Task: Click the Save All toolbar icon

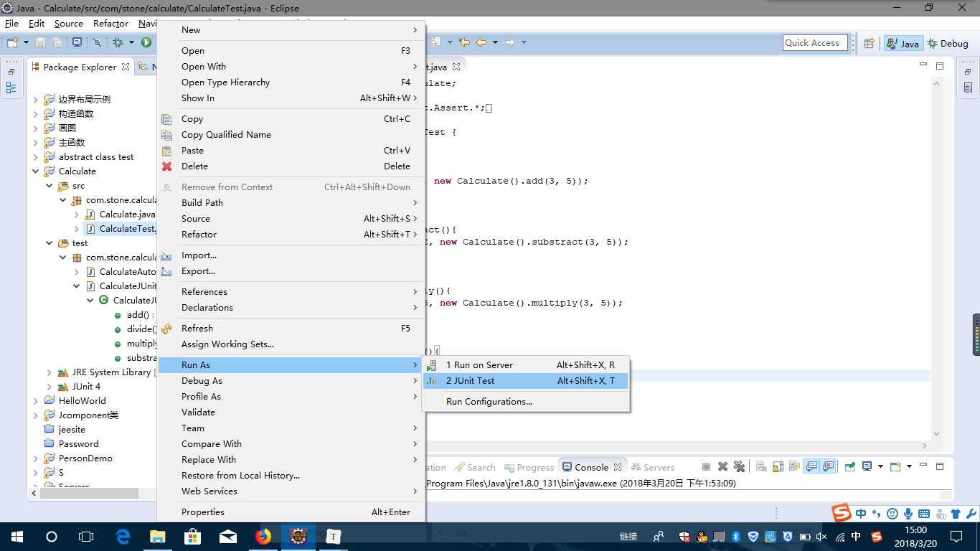Action: (x=56, y=43)
